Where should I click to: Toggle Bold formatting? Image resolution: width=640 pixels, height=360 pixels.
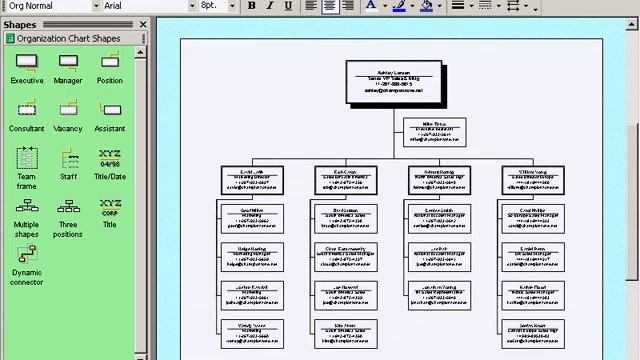point(251,6)
